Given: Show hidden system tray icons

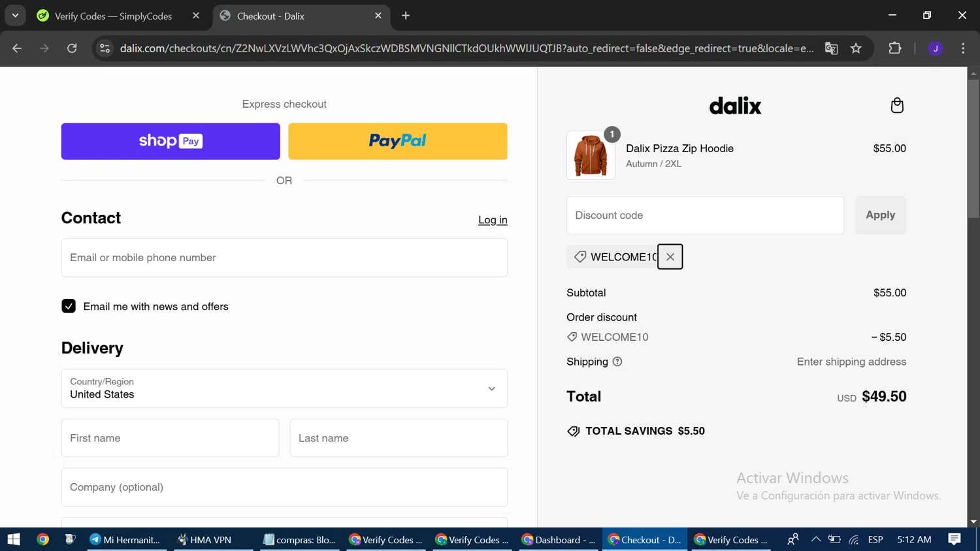Looking at the screenshot, I should [x=815, y=539].
